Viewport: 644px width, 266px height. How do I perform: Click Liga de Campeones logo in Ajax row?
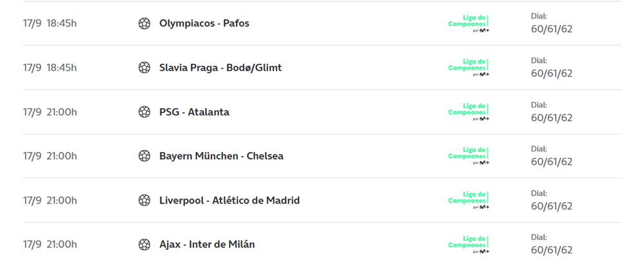(469, 245)
